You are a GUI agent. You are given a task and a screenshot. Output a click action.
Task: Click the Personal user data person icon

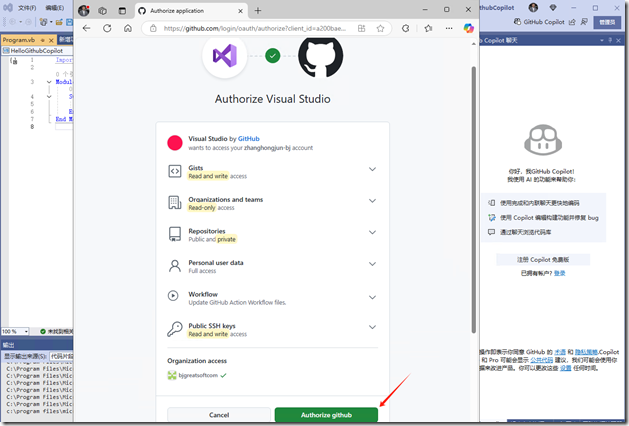click(175, 266)
